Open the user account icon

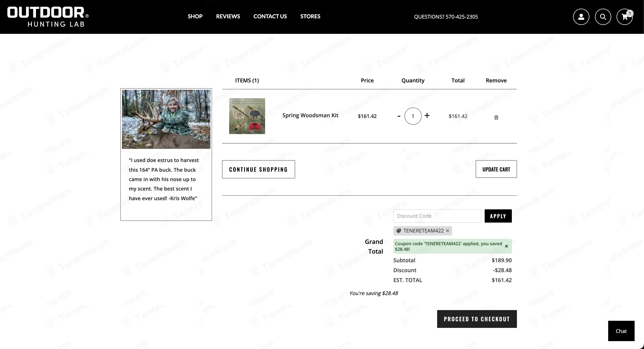(x=581, y=17)
